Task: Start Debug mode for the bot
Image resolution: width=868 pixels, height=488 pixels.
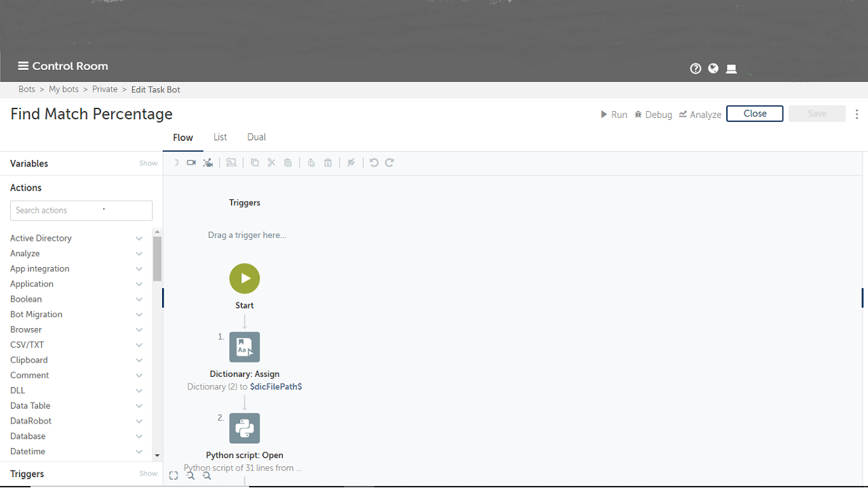Action: [x=653, y=115]
